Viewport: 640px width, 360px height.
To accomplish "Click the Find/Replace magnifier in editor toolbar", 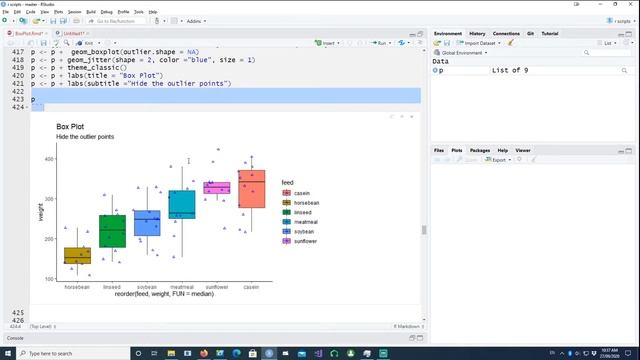I will (x=67, y=43).
